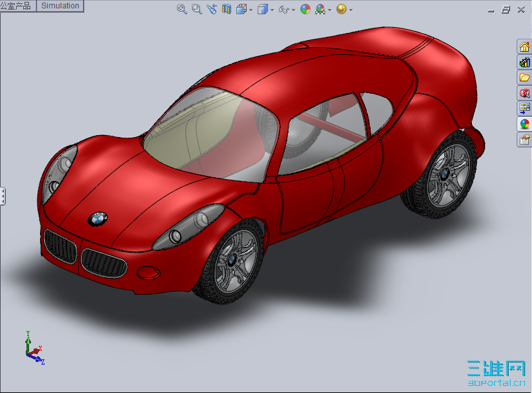Open the Appearances tab in the task pane
This screenshot has width=532, height=393.
click(x=524, y=124)
